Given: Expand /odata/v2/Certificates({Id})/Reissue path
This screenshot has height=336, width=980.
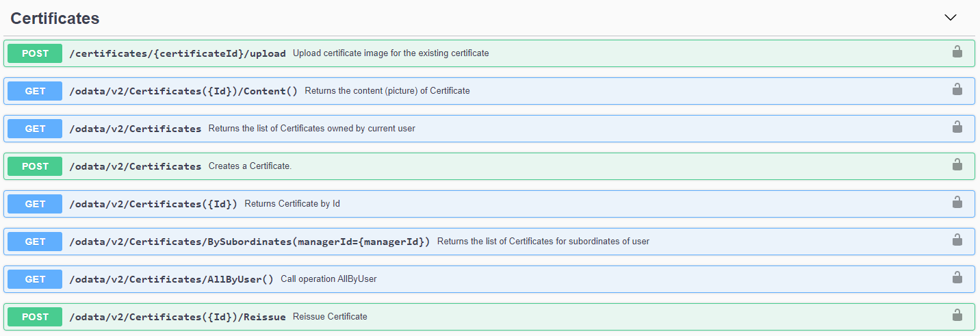Looking at the screenshot, I should click(178, 317).
